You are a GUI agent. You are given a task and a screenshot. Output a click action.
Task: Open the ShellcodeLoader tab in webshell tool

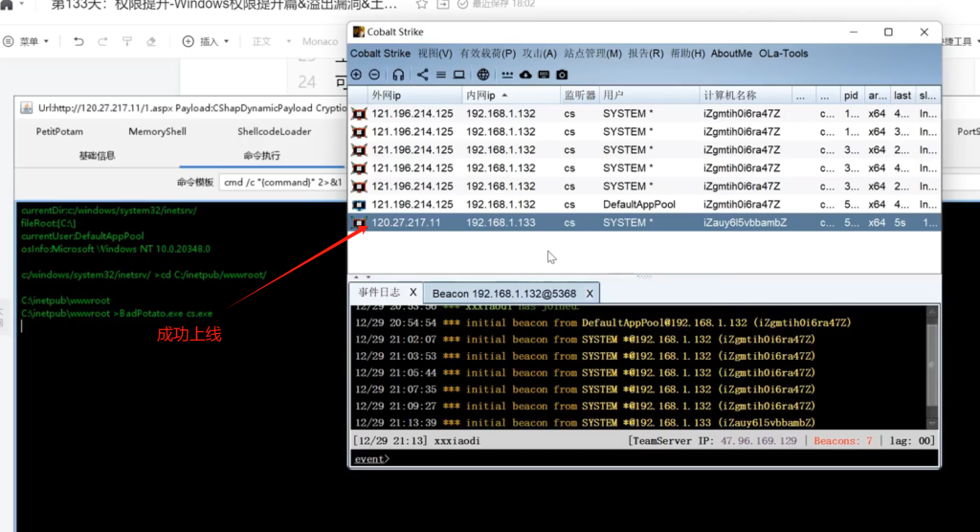(x=275, y=131)
